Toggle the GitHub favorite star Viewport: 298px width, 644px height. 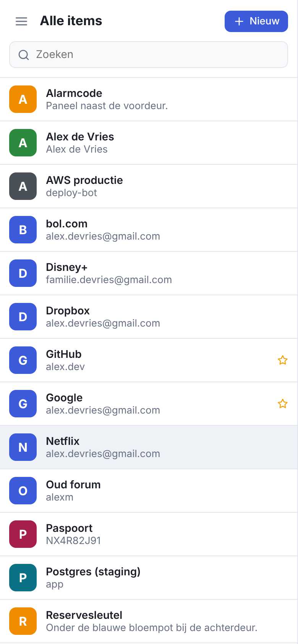tap(283, 360)
